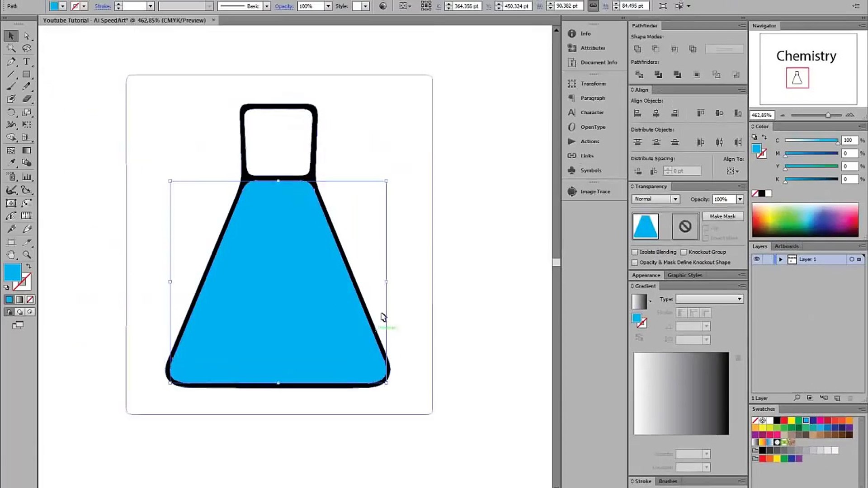The image size is (868, 488).
Task: Expand Layer 1 disclosure triangle
Action: pos(780,259)
